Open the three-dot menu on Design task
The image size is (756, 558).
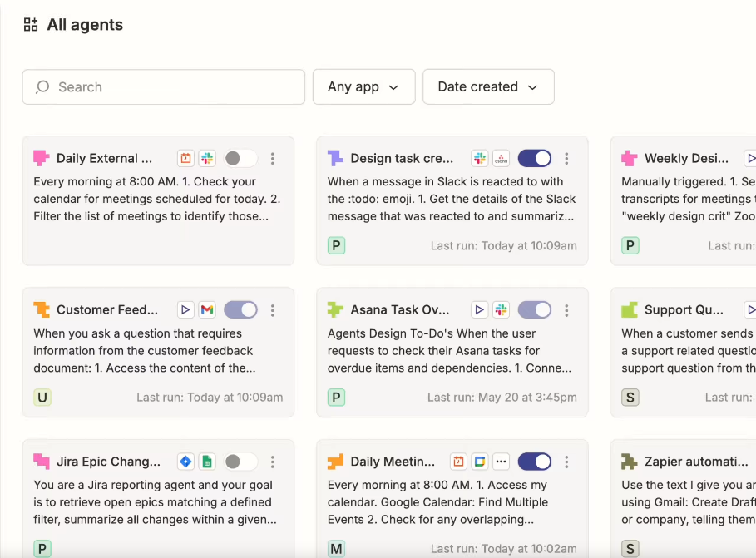tap(566, 159)
